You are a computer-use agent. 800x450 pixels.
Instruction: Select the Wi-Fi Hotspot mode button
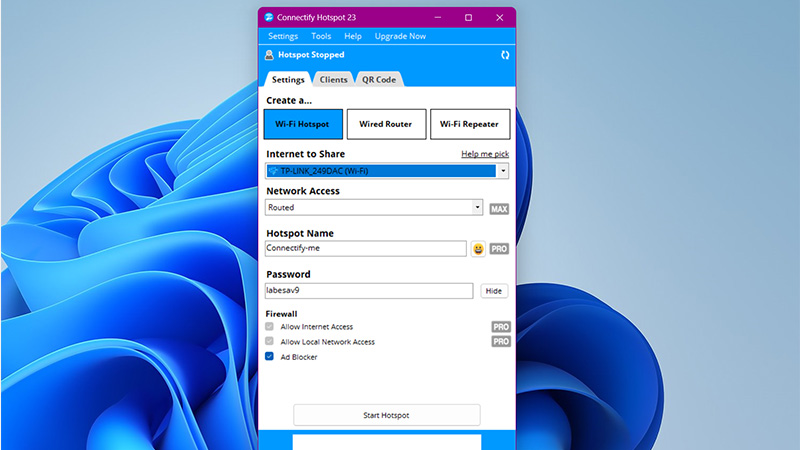pyautogui.click(x=303, y=124)
